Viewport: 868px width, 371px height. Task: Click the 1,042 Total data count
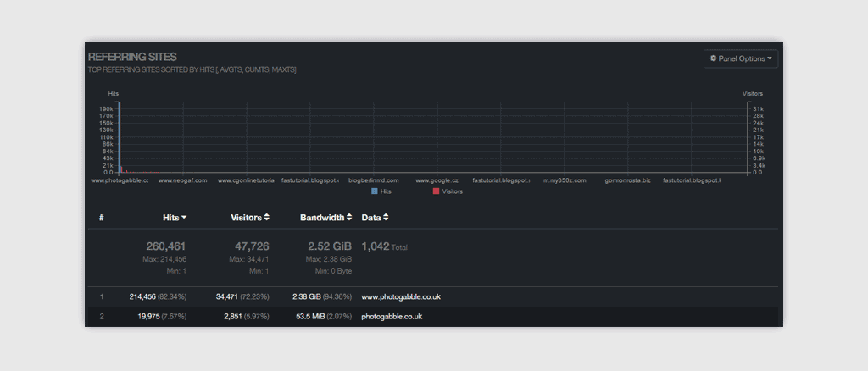(x=384, y=246)
